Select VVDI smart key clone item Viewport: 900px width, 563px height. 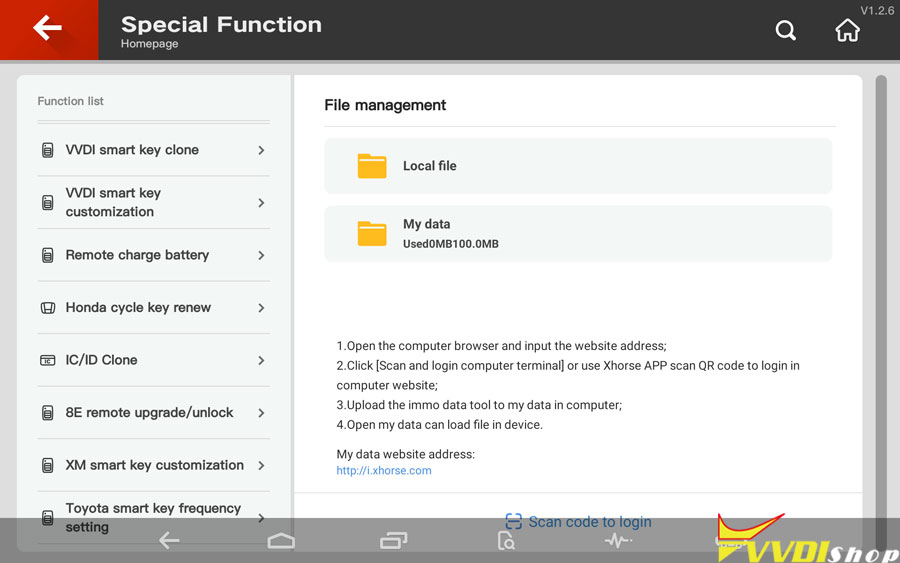pyautogui.click(x=154, y=150)
